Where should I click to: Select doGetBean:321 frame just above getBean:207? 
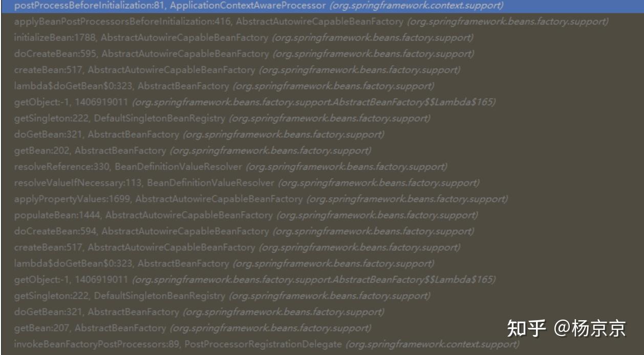point(322,312)
